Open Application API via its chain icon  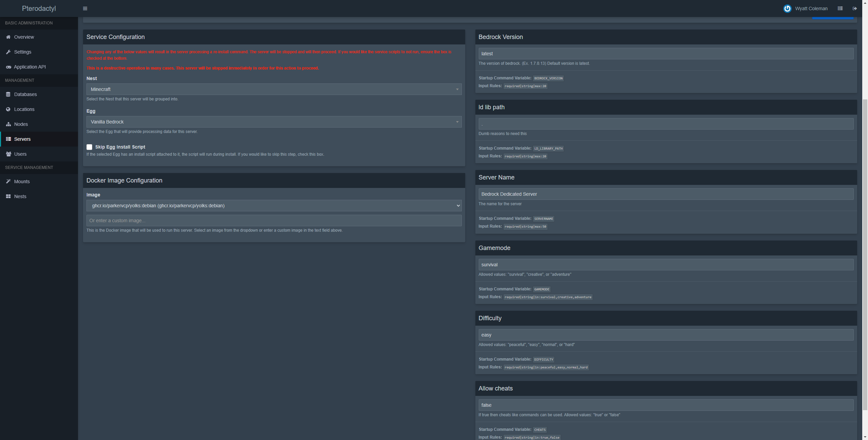(8, 67)
